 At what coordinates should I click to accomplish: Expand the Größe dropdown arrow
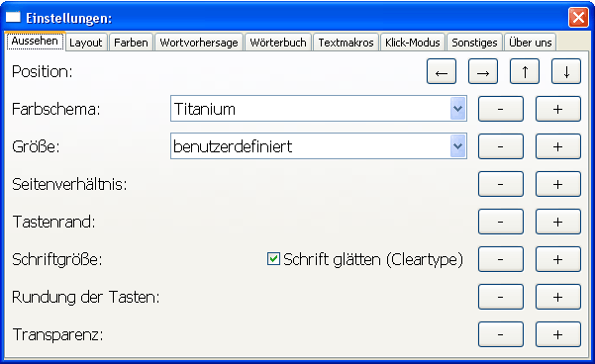(x=458, y=146)
